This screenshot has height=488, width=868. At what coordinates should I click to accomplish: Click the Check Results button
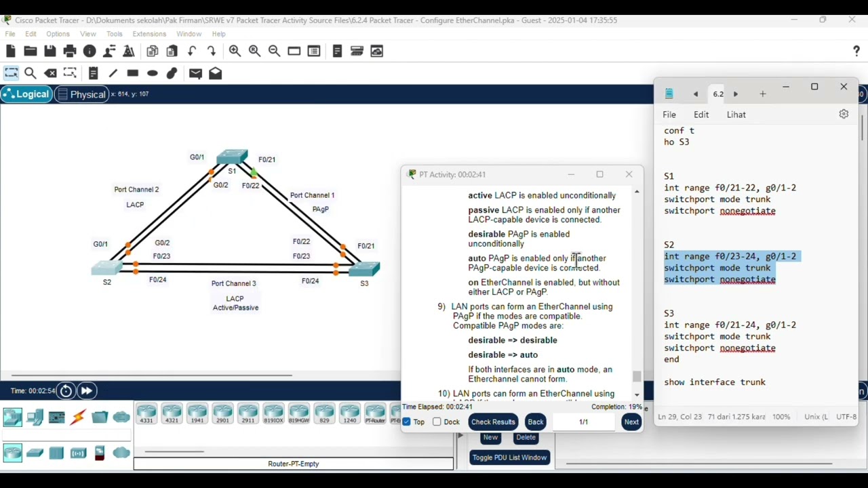pos(493,422)
